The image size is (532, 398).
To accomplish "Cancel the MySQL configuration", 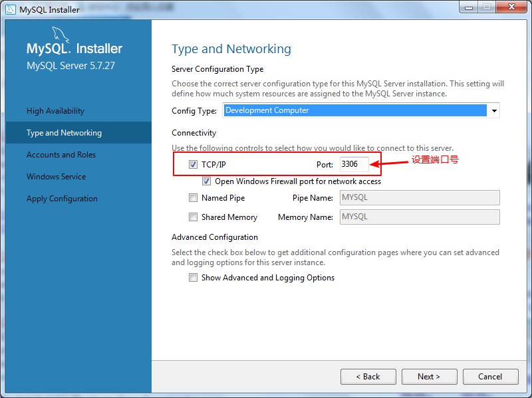I will pyautogui.click(x=490, y=377).
